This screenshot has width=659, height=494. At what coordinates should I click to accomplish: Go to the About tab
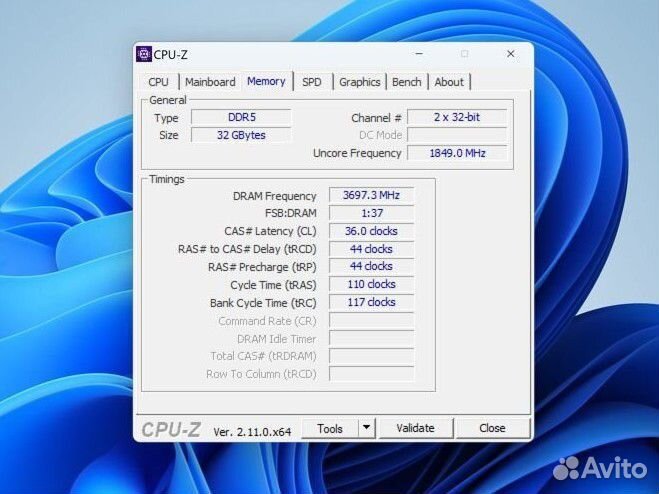pyautogui.click(x=449, y=82)
